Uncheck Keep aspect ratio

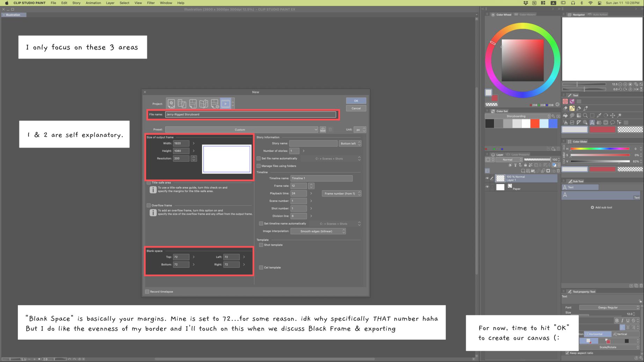tap(567, 353)
